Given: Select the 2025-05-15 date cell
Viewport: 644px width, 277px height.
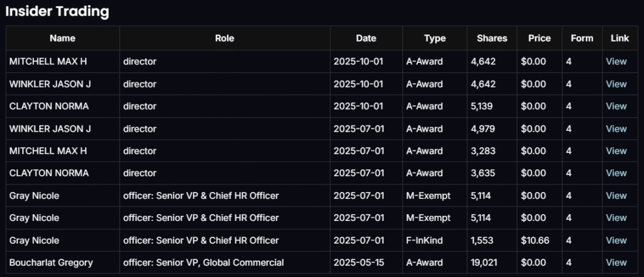Looking at the screenshot, I should click(358, 263).
